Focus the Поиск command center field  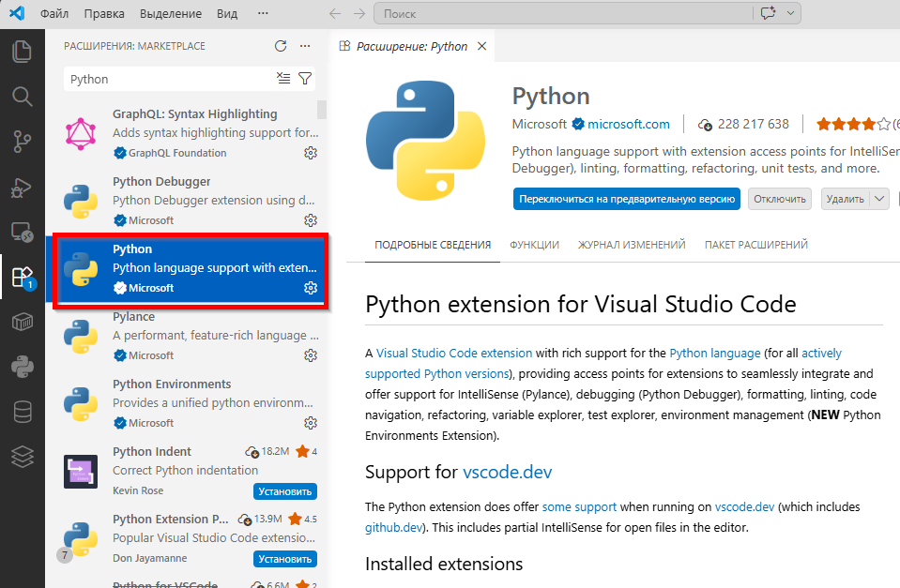click(562, 14)
